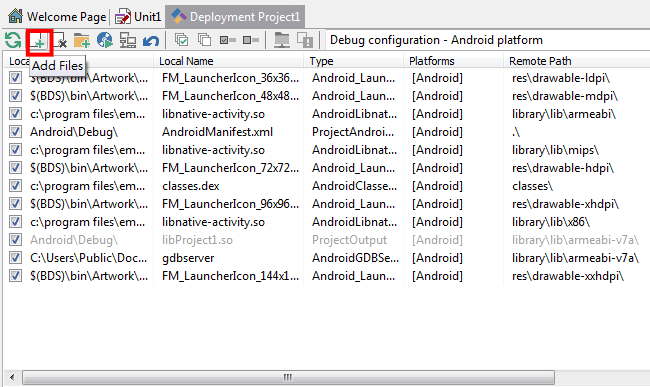This screenshot has height=387, width=650.
Task: Click the Add Files toolbar icon
Action: [39, 41]
